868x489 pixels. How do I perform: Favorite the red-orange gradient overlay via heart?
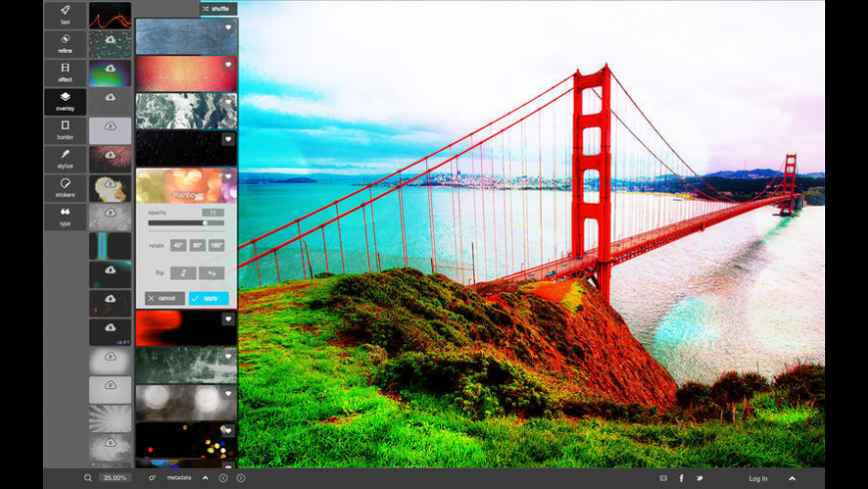(x=228, y=65)
